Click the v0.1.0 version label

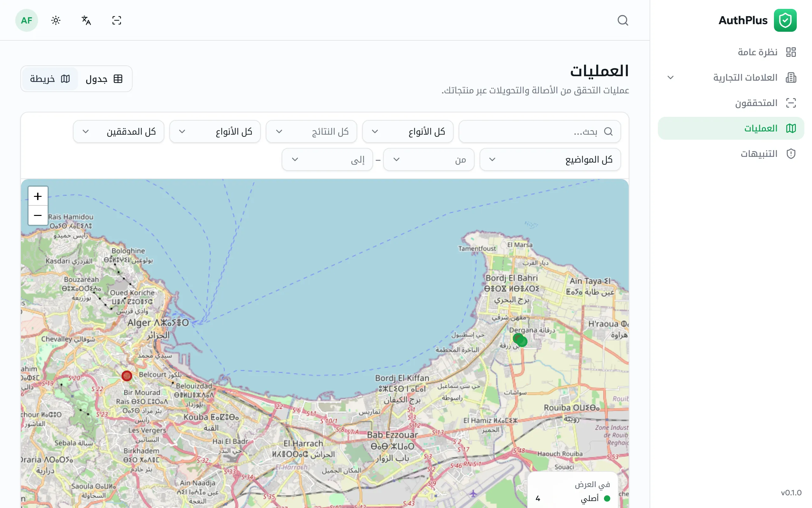point(791,492)
